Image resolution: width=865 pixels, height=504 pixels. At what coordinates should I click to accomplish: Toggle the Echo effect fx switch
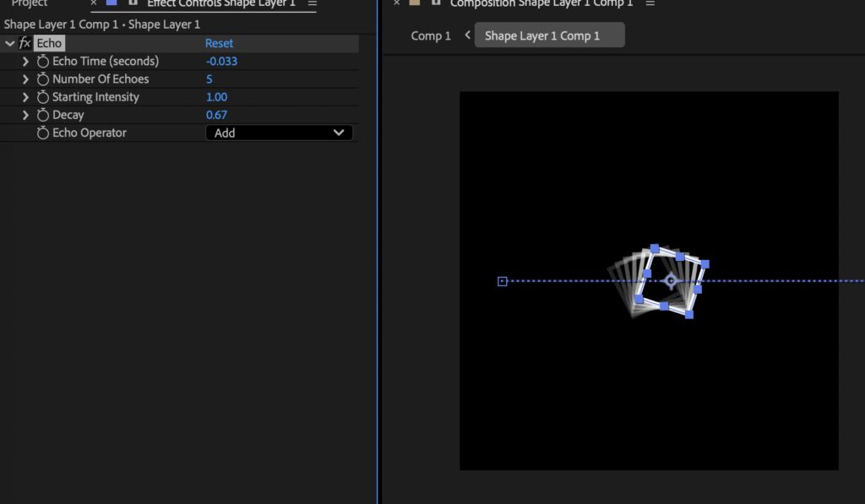pyautogui.click(x=24, y=43)
